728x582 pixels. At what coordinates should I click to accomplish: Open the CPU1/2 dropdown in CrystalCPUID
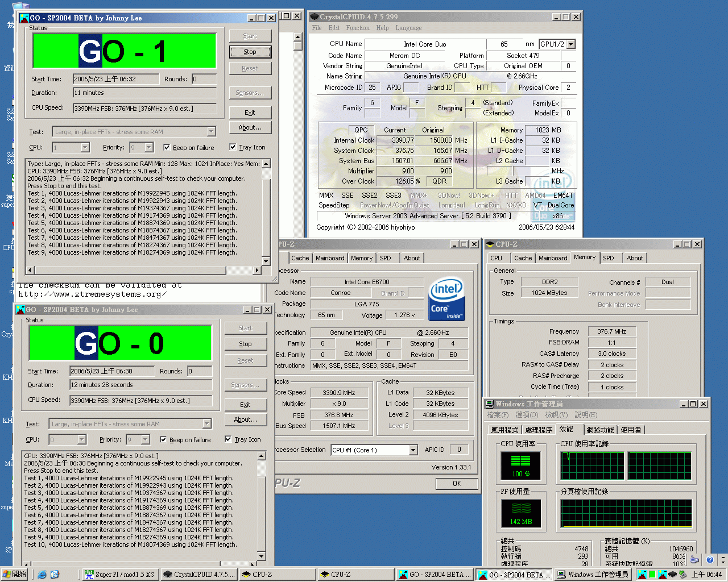coord(570,44)
